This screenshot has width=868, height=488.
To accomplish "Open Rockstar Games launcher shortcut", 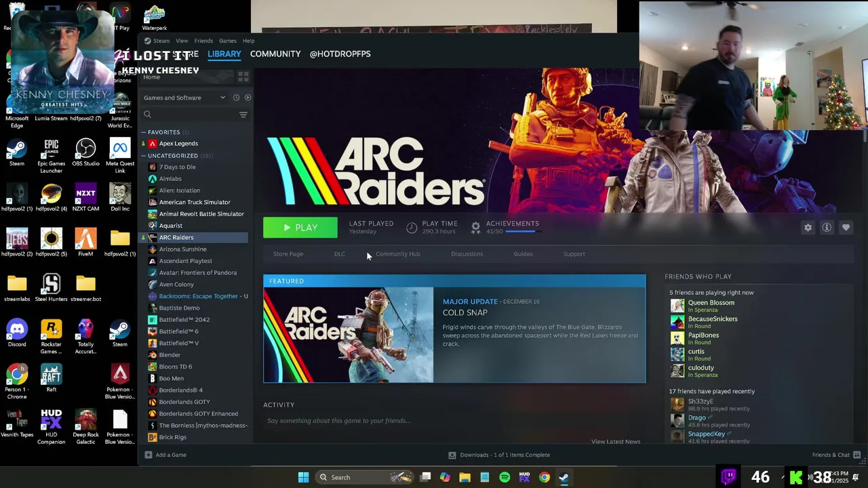I will 51,336.
